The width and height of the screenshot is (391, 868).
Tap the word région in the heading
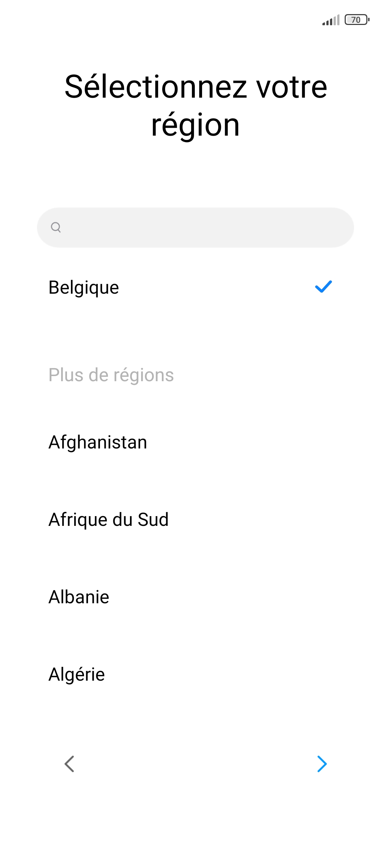tap(195, 125)
